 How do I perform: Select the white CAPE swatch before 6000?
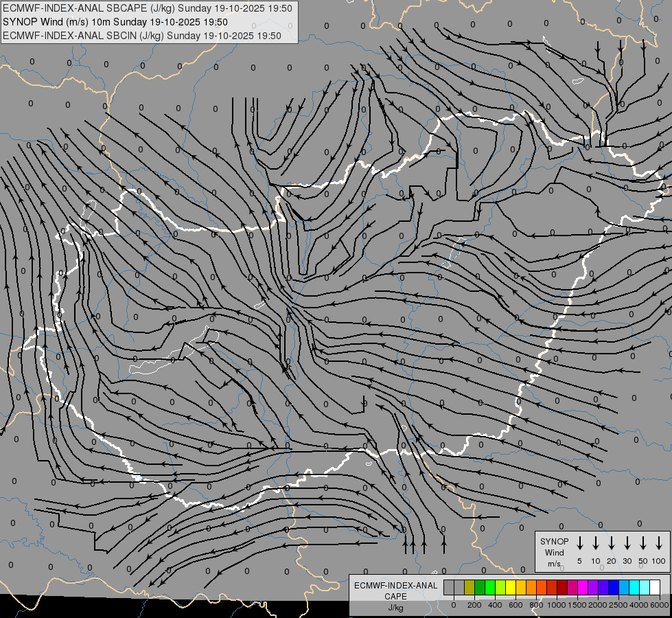pyautogui.click(x=656, y=587)
